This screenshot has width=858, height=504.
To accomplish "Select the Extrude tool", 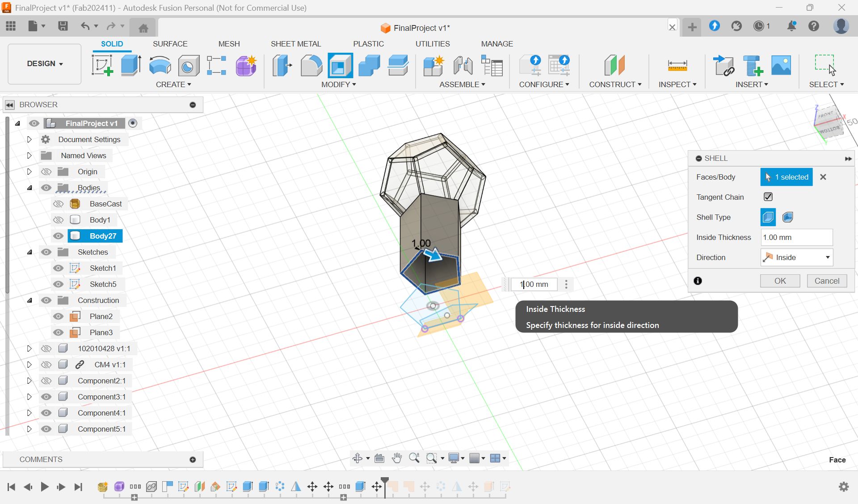I will [x=131, y=65].
